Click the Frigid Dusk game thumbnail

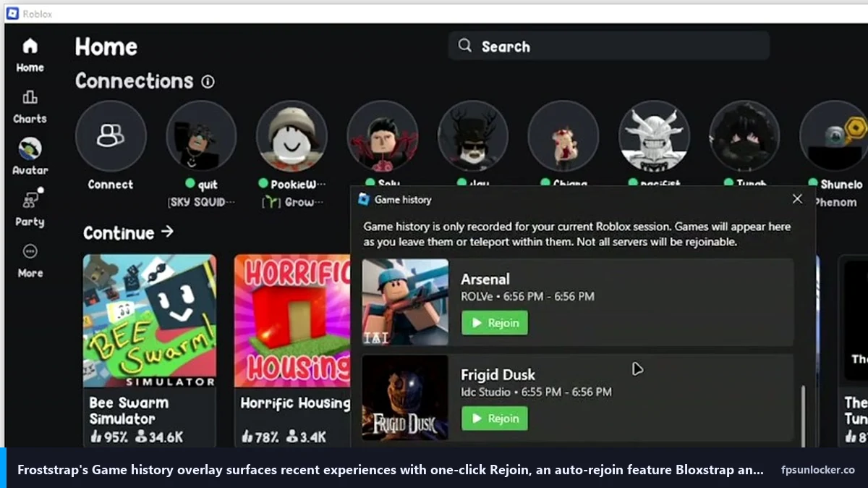coord(405,397)
